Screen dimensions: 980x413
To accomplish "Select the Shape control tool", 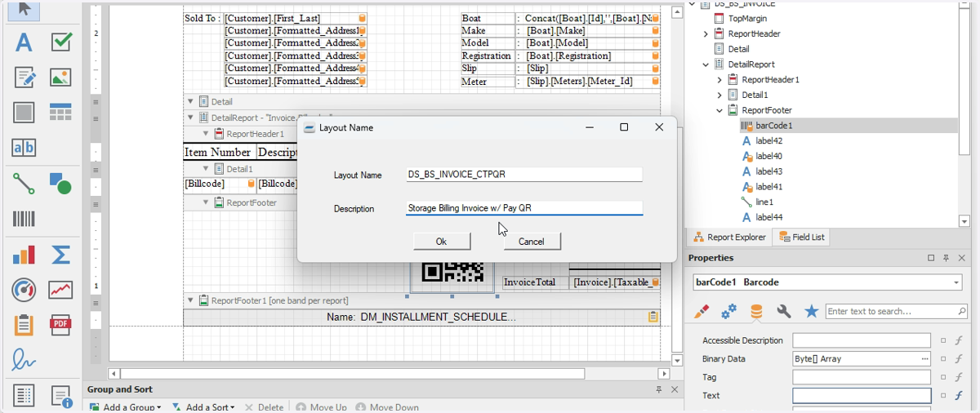I will (x=60, y=184).
